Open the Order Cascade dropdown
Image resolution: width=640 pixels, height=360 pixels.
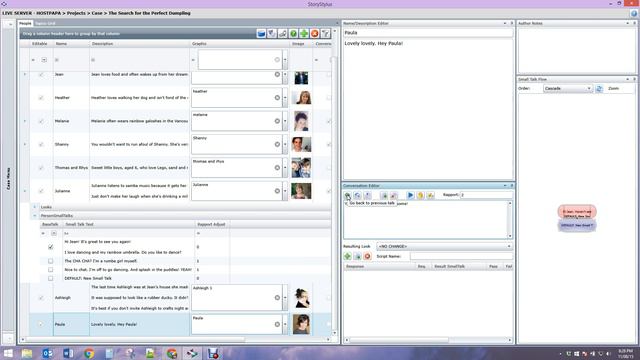(x=567, y=89)
